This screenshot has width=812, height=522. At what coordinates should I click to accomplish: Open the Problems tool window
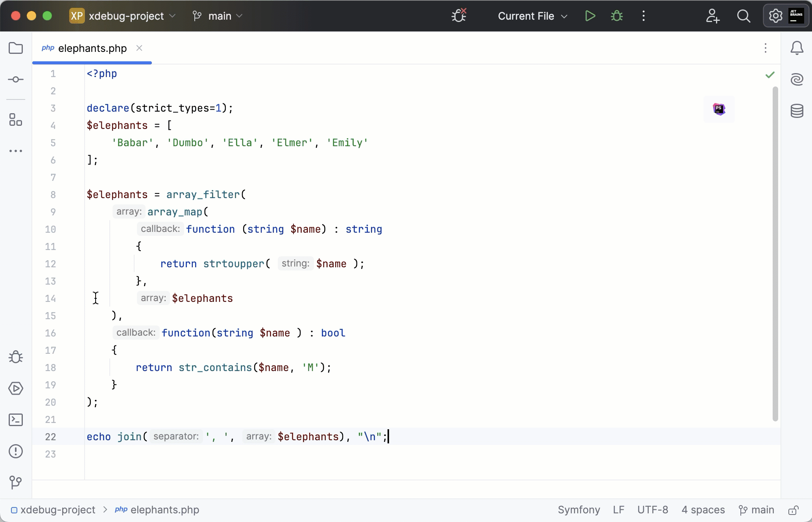16,451
